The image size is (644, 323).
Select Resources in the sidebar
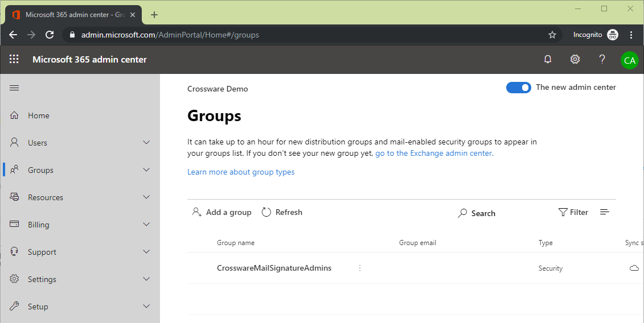(x=46, y=197)
